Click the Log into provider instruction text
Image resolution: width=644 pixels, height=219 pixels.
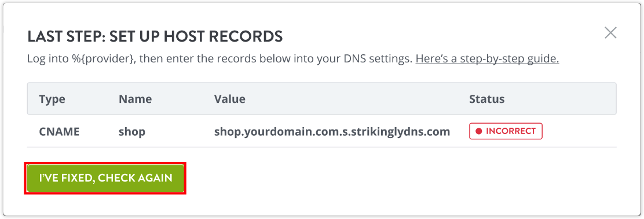pyautogui.click(x=219, y=59)
